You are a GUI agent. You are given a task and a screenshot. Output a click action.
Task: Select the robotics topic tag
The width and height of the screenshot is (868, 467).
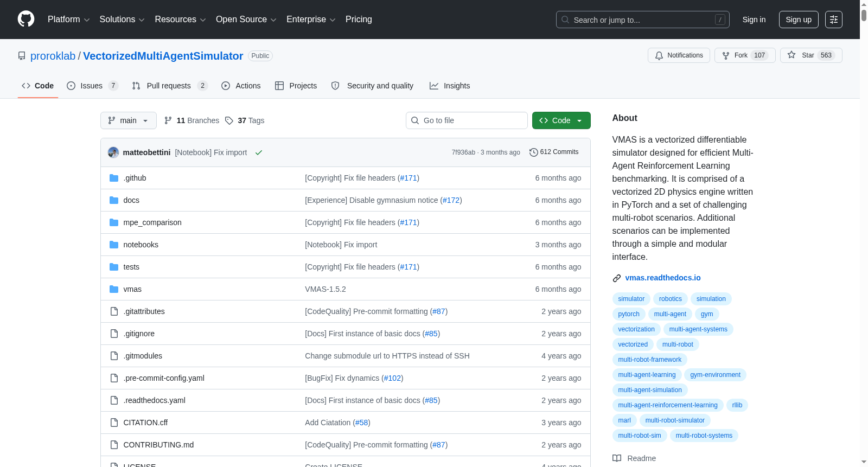coord(671,299)
